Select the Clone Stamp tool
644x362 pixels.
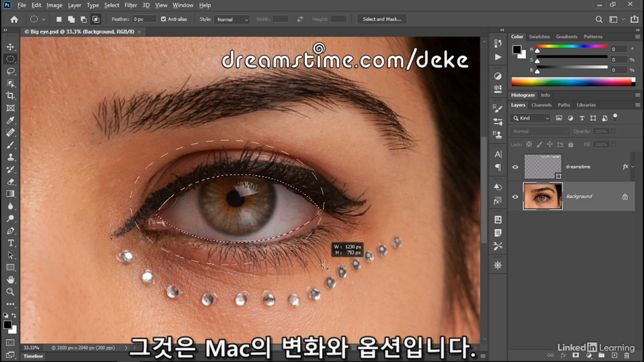(10, 157)
